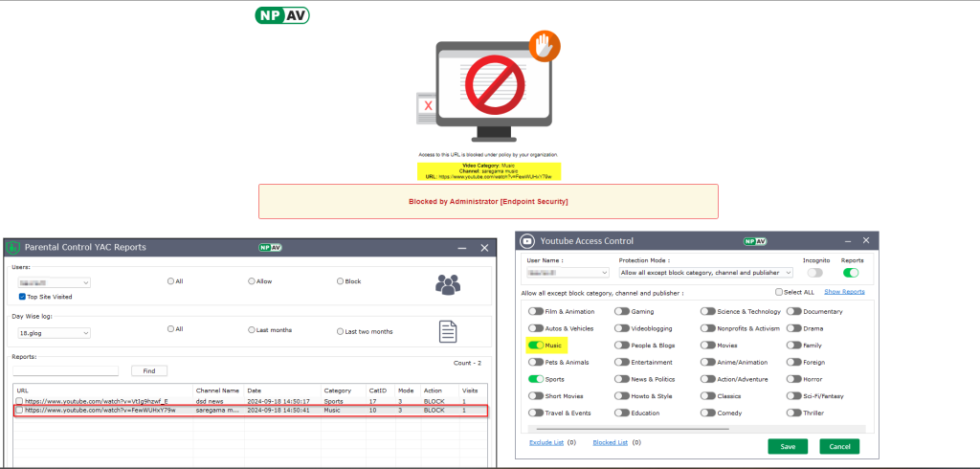The image size is (980, 469).
Task: Click the YouTube icon in Access Control title bar
Action: pyautogui.click(x=527, y=241)
